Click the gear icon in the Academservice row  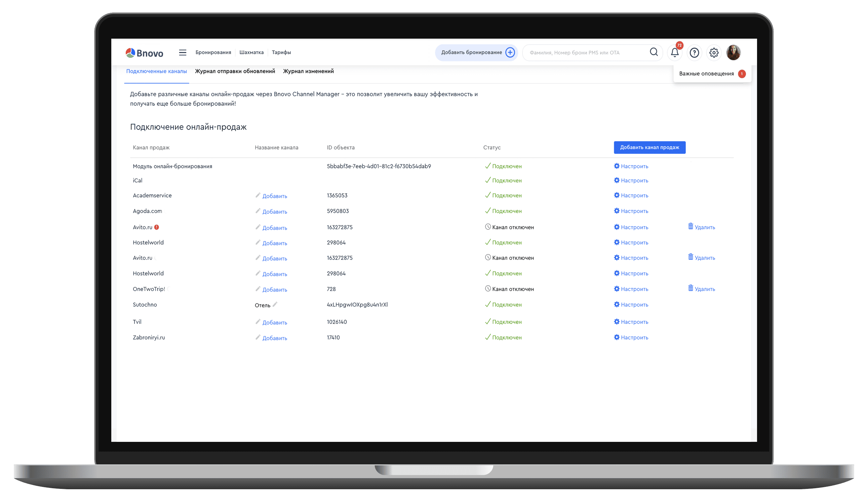[x=617, y=195]
